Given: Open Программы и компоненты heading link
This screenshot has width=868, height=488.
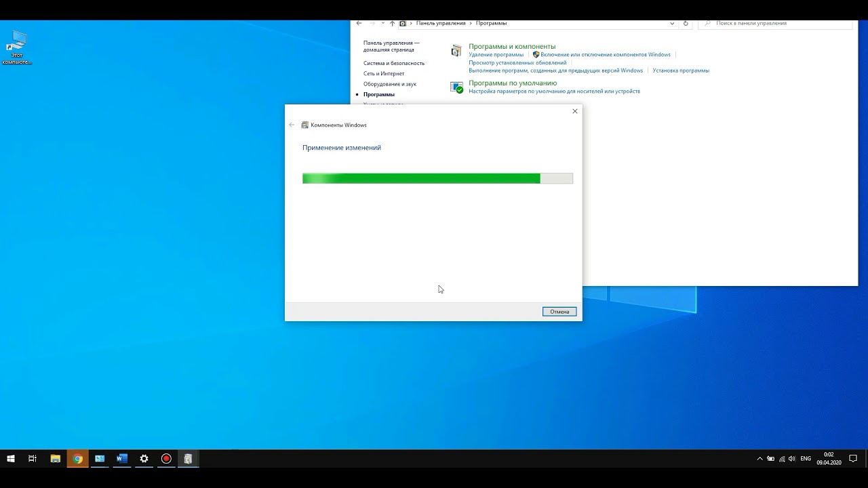Looking at the screenshot, I should (512, 46).
